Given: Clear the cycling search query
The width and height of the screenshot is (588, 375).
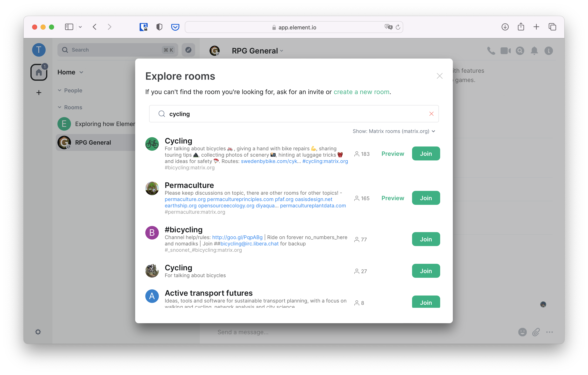Looking at the screenshot, I should 431,114.
